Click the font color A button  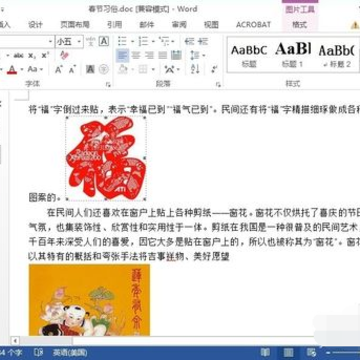click(12, 69)
